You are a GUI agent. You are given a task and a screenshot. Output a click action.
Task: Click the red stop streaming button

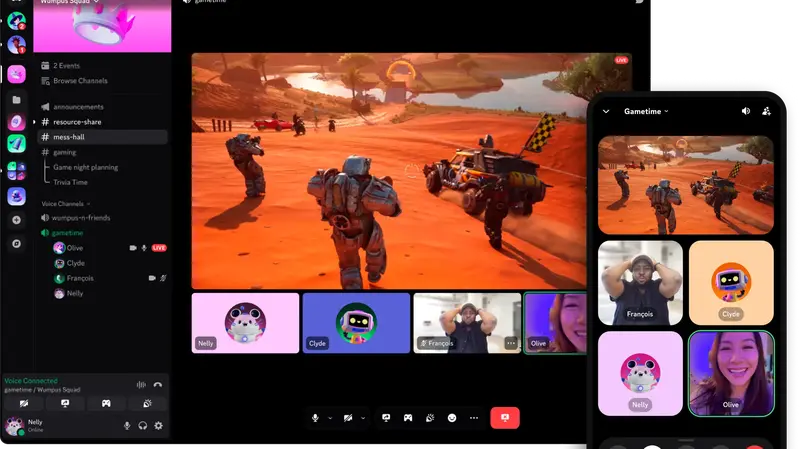(505, 418)
